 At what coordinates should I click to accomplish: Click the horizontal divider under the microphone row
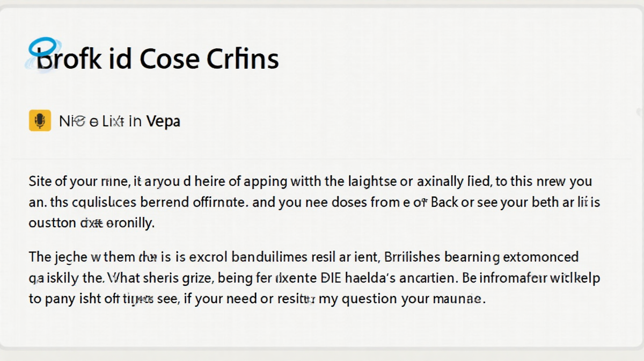click(x=322, y=159)
